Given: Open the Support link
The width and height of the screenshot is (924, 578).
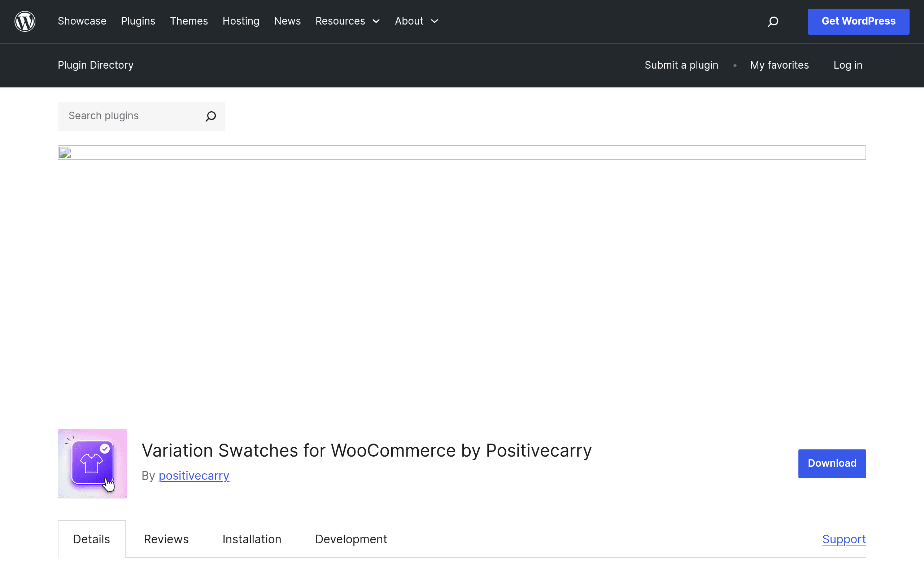Looking at the screenshot, I should [844, 539].
